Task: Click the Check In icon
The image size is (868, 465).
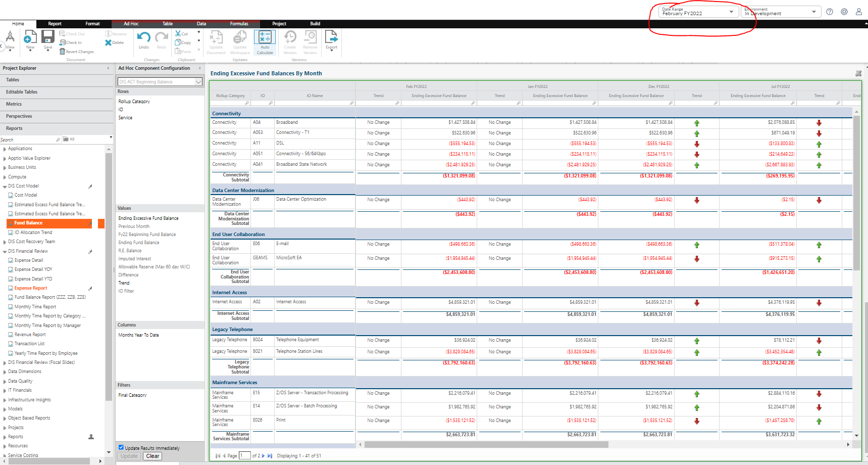Action: click(x=62, y=42)
